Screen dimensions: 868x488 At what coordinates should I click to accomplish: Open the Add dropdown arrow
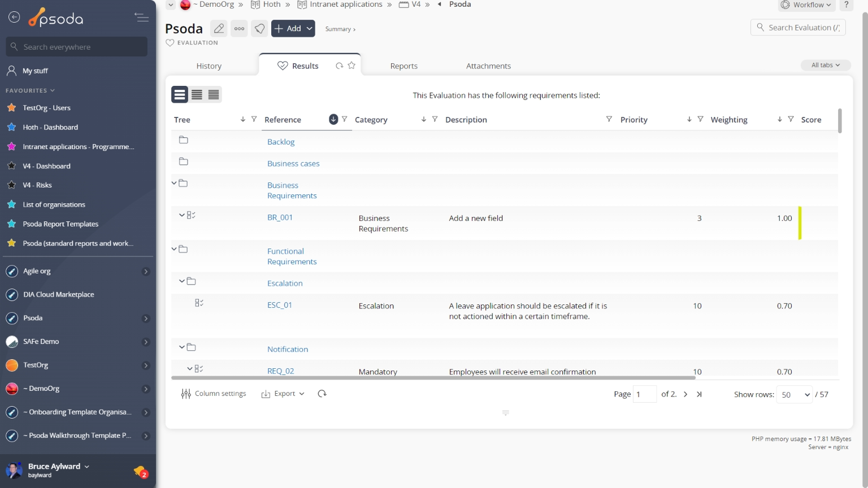(x=309, y=28)
